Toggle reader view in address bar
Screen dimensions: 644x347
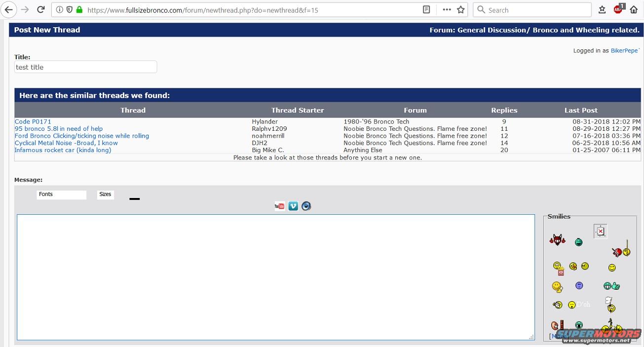pos(426,10)
